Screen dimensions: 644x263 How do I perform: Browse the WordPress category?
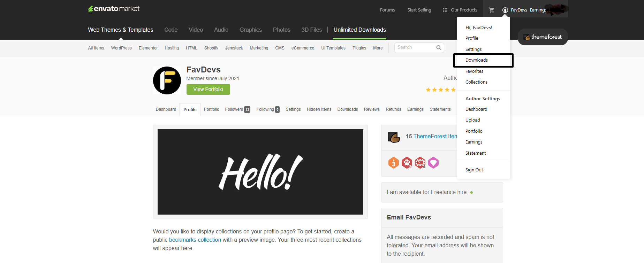coord(121,48)
